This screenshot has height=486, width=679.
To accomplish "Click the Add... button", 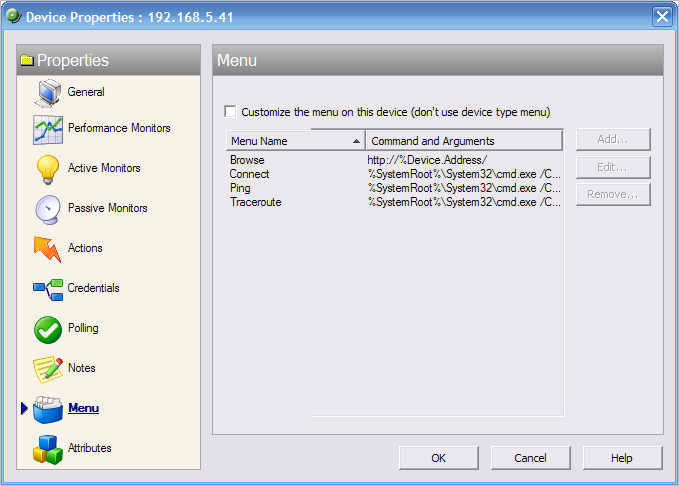I will [613, 139].
